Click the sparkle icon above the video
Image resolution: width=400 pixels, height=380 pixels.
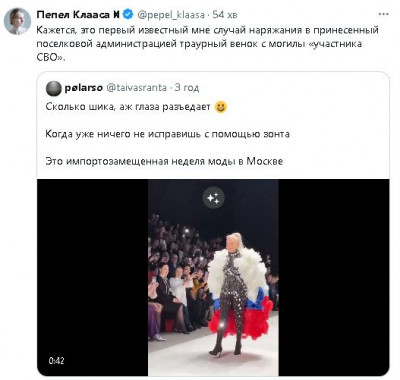(x=213, y=198)
